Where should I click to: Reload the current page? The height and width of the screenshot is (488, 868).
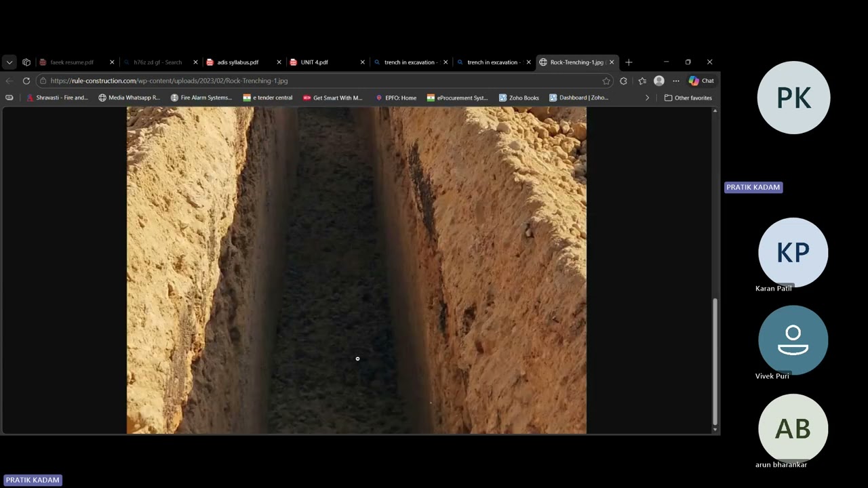(26, 81)
